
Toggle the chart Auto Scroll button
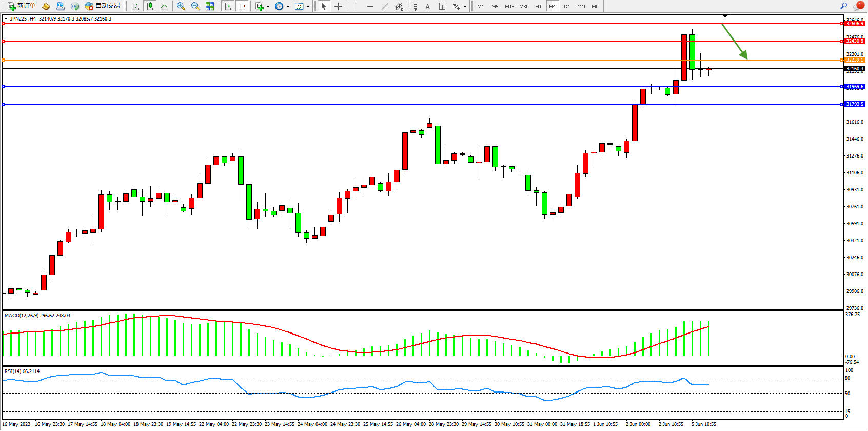(x=228, y=6)
